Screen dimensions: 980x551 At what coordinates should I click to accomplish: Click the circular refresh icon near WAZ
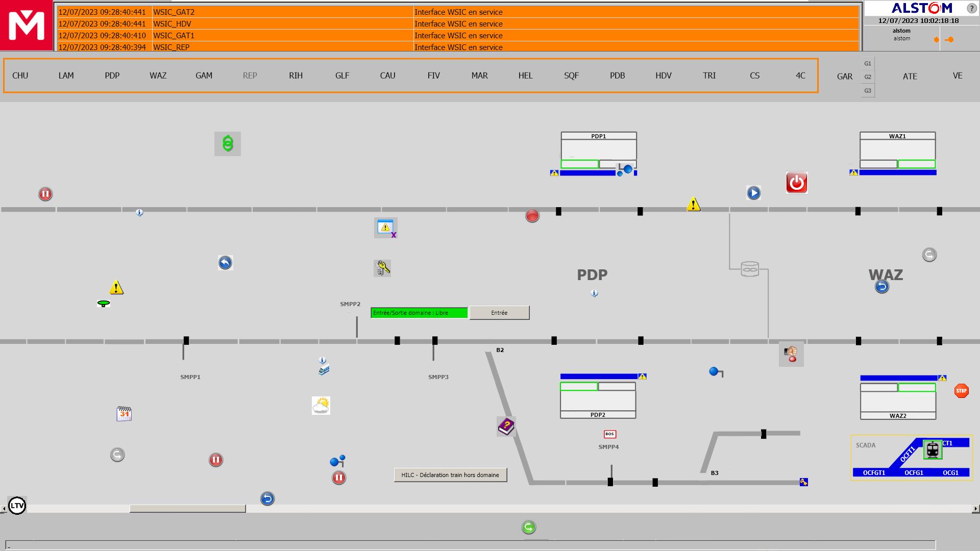click(x=929, y=254)
